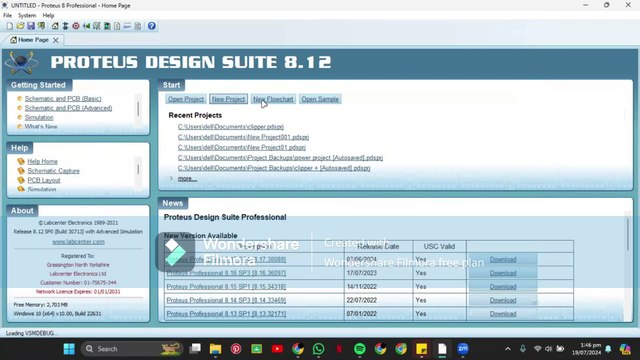Launch the 3D Visualizer toolbar icon
The width and height of the screenshot is (640, 360).
pyautogui.click(x=86, y=26)
